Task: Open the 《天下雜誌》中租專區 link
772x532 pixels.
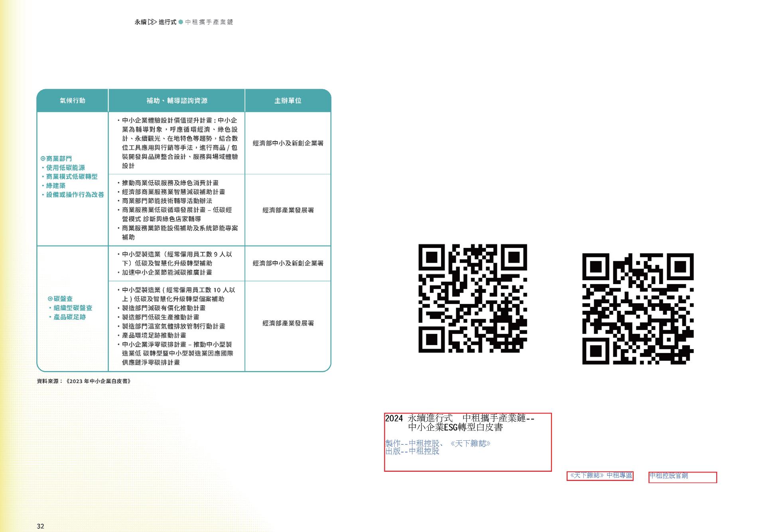Action: coord(600,476)
